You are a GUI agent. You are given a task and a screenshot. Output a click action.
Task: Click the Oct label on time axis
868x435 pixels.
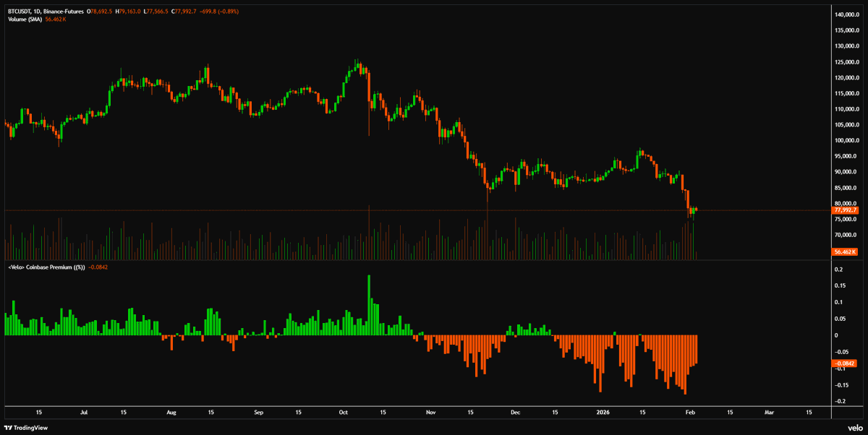[344, 412]
